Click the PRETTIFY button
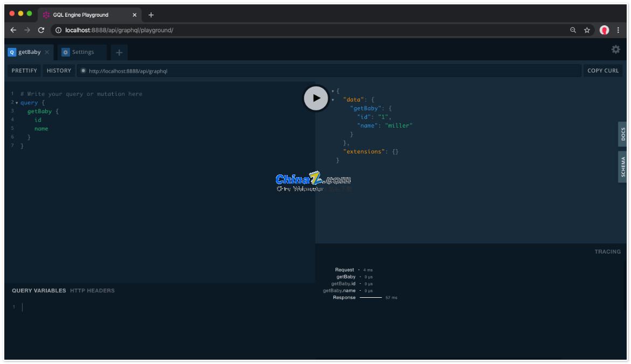The height and width of the screenshot is (364, 631). [24, 71]
